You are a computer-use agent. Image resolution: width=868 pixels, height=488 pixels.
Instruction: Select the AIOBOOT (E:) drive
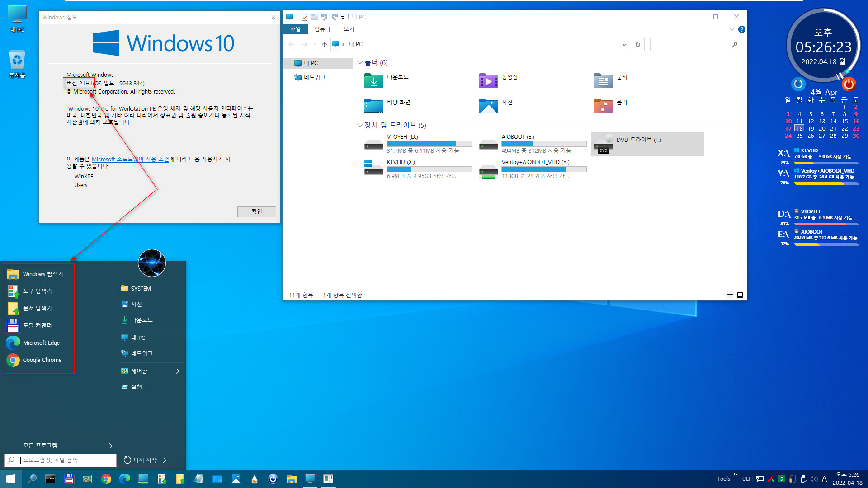533,144
